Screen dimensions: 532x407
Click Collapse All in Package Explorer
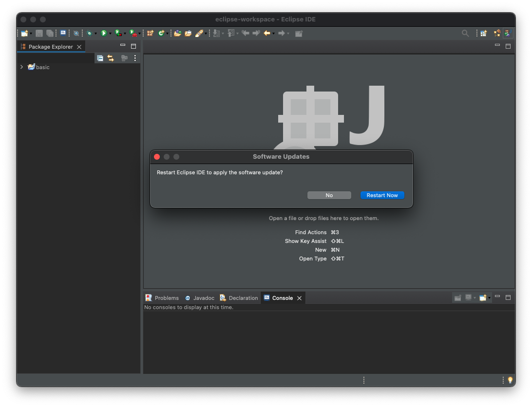100,58
